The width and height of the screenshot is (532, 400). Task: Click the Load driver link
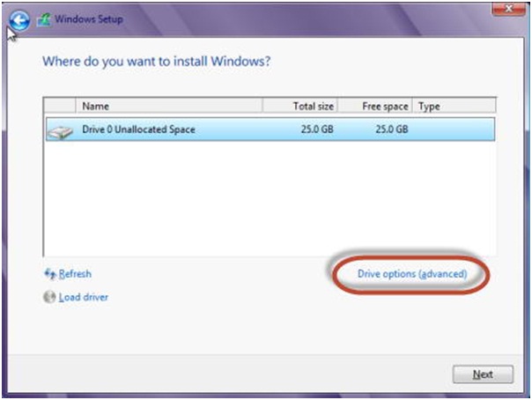point(84,297)
